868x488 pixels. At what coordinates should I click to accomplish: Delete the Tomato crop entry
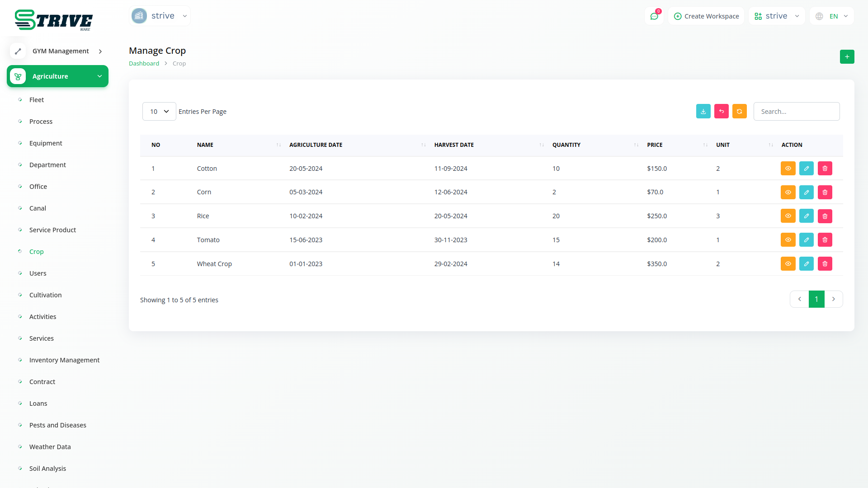point(825,240)
